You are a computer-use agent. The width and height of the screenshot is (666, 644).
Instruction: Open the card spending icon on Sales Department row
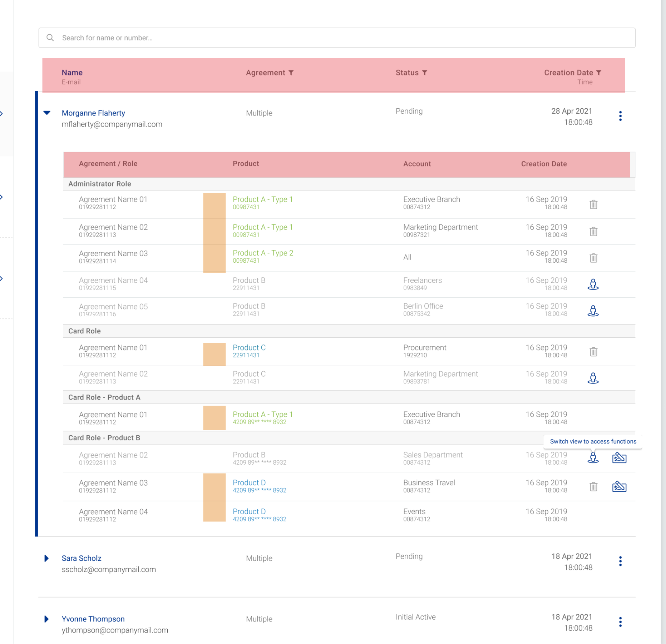click(620, 457)
